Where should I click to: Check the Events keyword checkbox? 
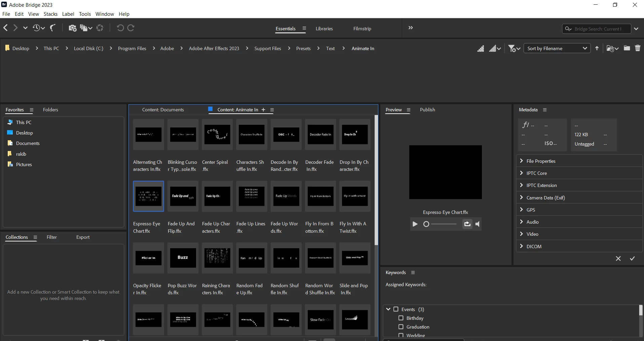click(x=396, y=309)
